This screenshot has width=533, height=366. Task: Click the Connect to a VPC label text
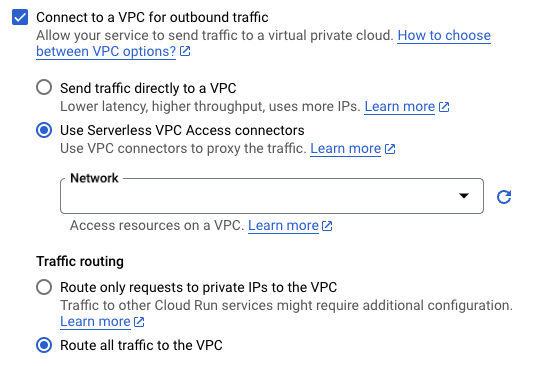(152, 17)
